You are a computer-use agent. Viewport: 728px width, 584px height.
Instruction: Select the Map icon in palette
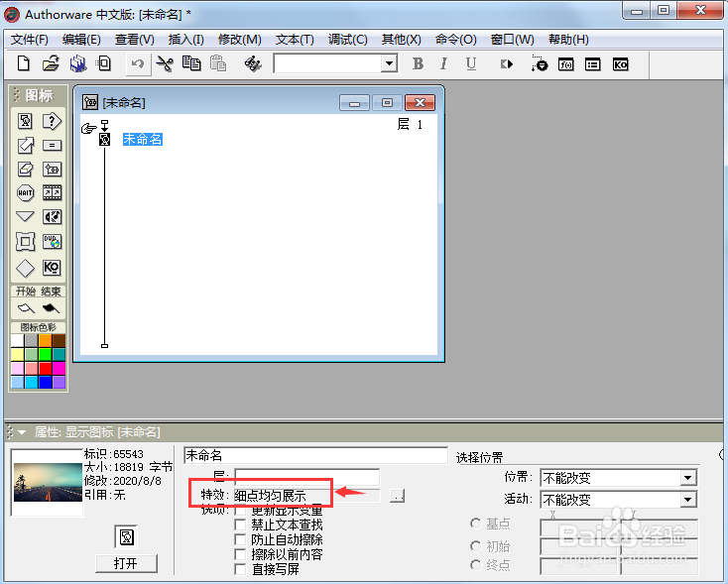[x=52, y=169]
